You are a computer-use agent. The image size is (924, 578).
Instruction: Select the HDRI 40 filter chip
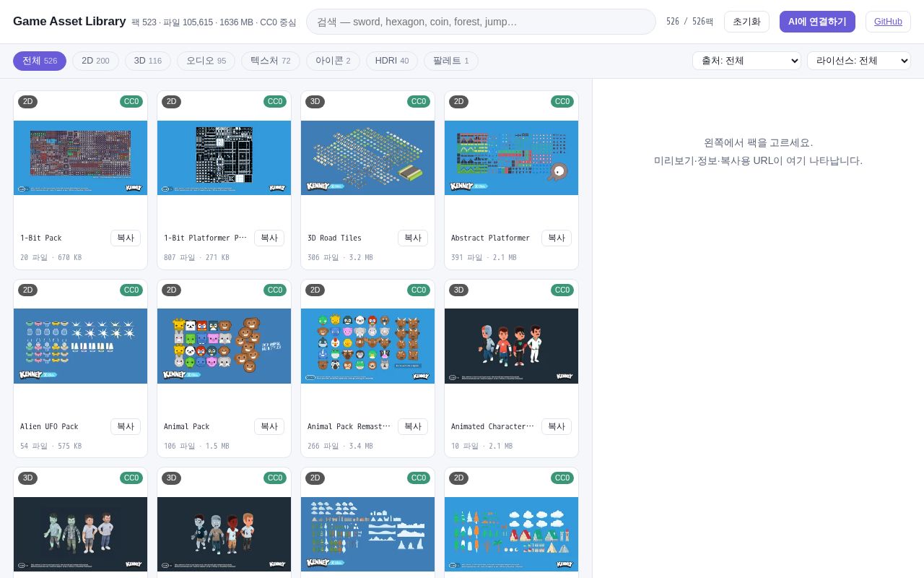click(x=392, y=61)
